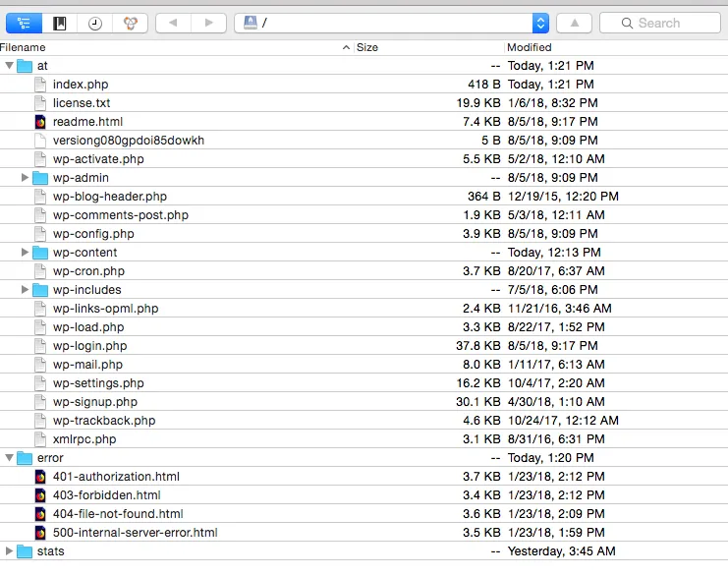This screenshot has height=577, width=728.
Task: Select the wp-cron.php file name
Action: pyautogui.click(x=88, y=271)
